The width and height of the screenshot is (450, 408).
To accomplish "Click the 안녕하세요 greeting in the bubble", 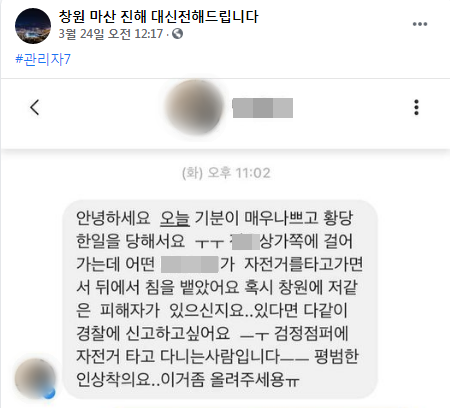I will click(113, 218).
